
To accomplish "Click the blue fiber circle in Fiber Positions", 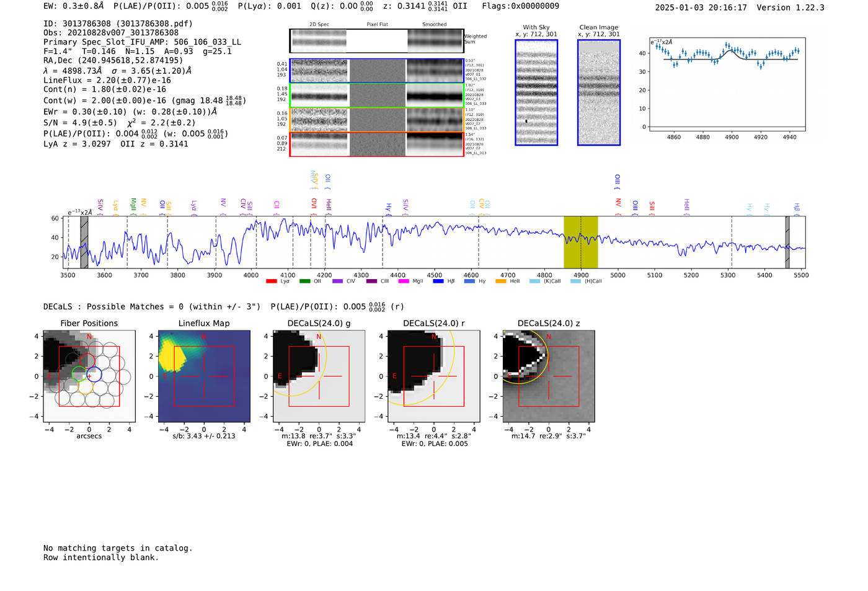I will coord(94,374).
